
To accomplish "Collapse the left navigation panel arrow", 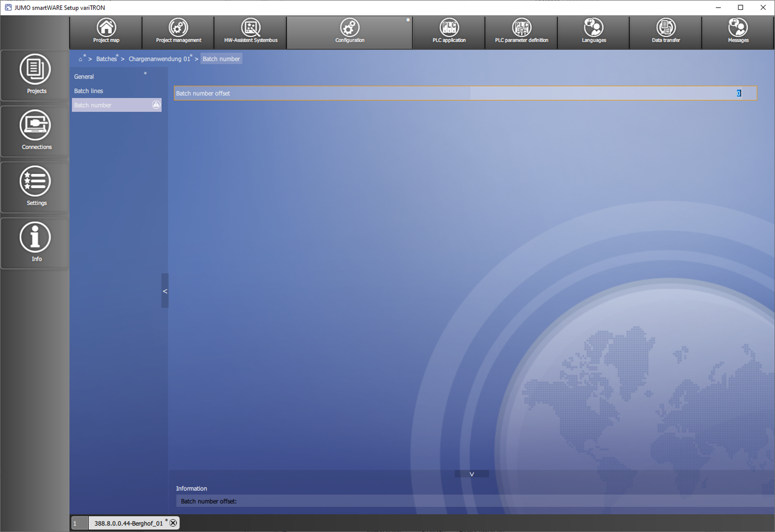I will [x=165, y=291].
